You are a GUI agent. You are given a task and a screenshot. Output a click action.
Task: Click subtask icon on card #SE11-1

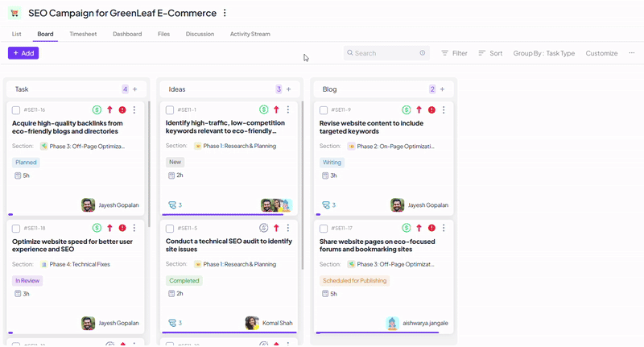172,205
